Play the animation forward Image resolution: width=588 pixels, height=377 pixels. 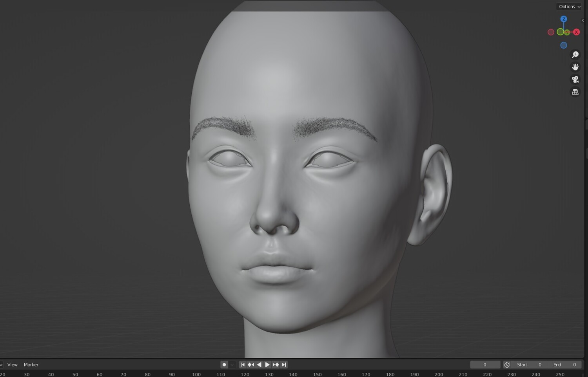[267, 365]
